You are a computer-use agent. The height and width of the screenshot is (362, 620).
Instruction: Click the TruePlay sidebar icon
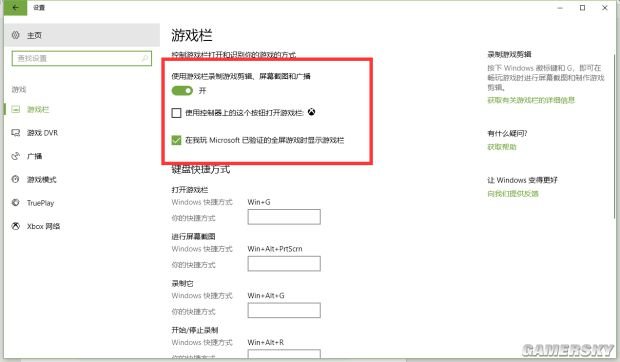(15, 203)
